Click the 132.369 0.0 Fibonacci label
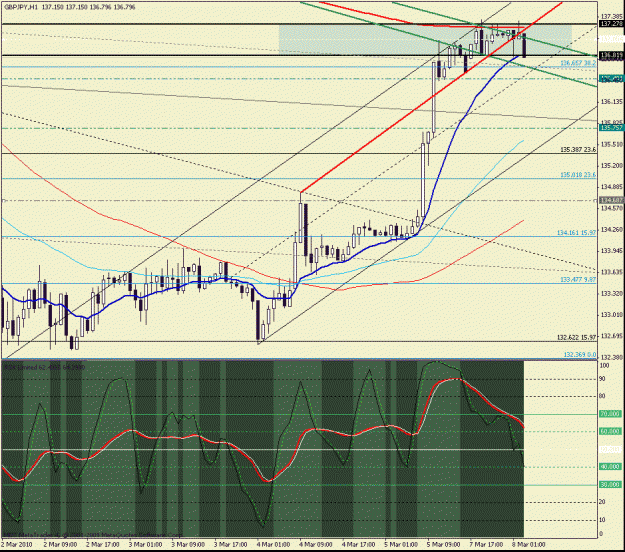Screen dimensions: 625x552 pos(580,354)
